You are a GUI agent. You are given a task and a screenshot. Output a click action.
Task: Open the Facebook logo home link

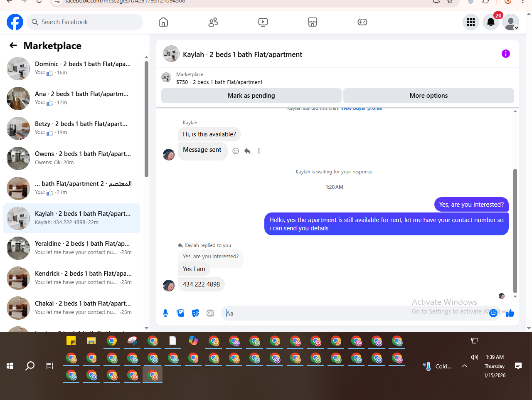click(15, 22)
